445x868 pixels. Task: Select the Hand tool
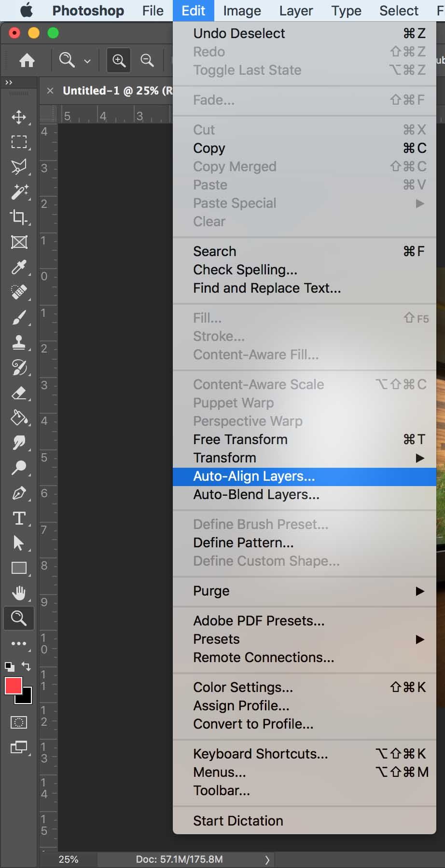point(19,593)
